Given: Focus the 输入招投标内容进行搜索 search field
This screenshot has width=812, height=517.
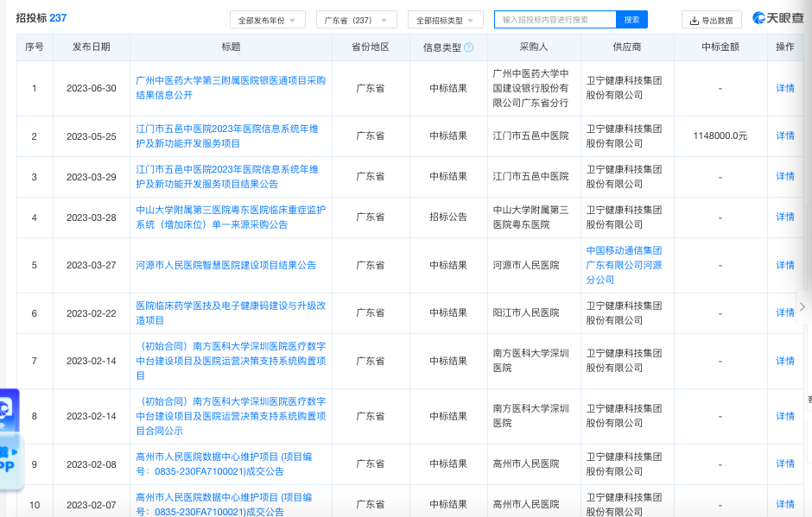Looking at the screenshot, I should pos(555,20).
